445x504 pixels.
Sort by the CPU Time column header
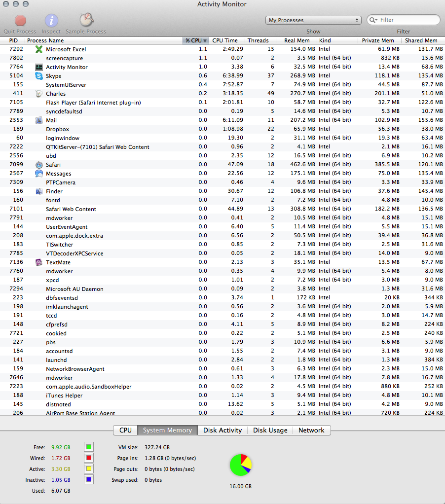(226, 40)
